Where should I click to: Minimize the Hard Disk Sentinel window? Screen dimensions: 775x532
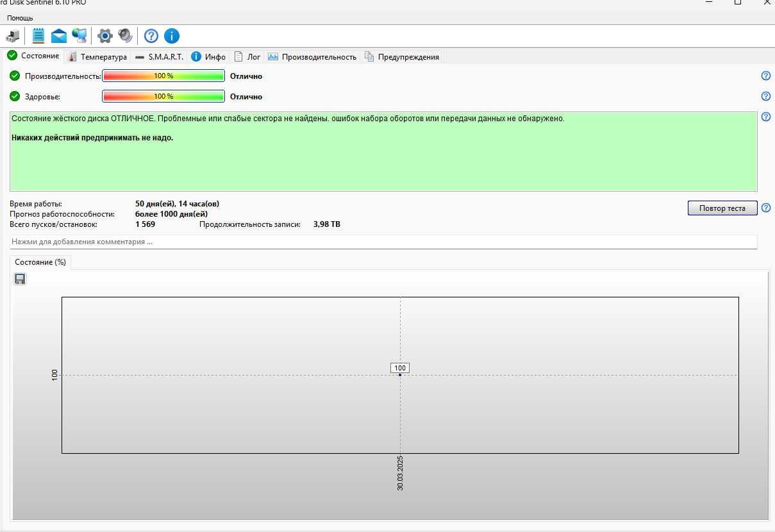pos(708,3)
